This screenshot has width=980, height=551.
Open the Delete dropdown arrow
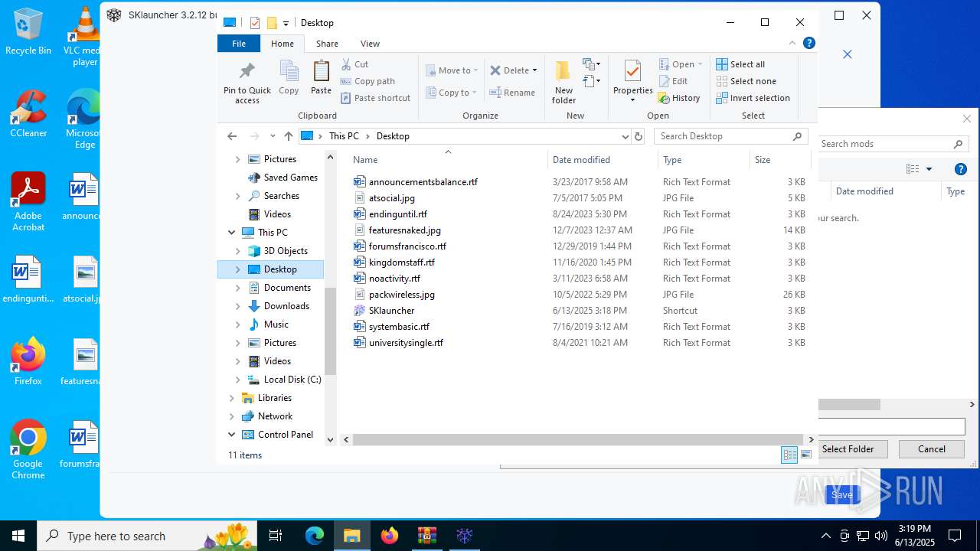534,70
